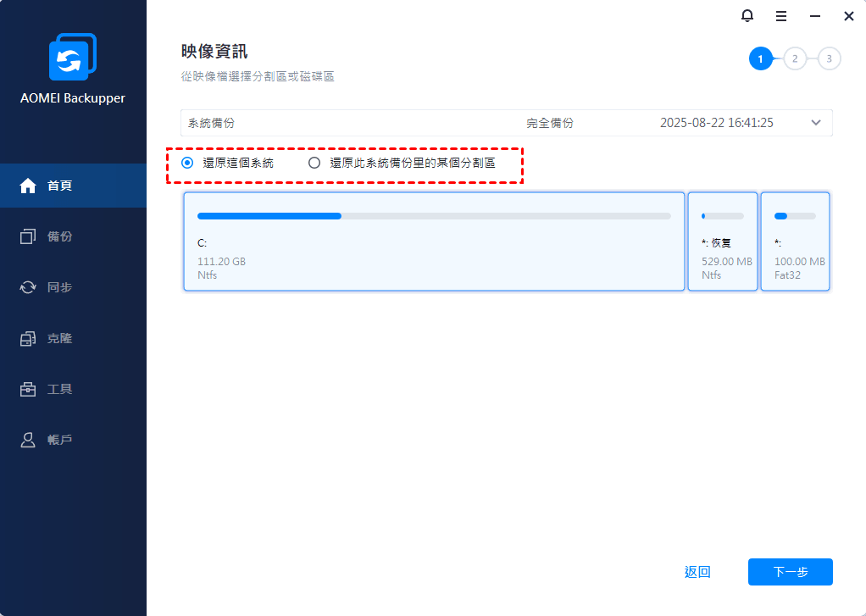Click the 從映像檔選擇分割區或磁碟區 subtitle

(x=258, y=76)
